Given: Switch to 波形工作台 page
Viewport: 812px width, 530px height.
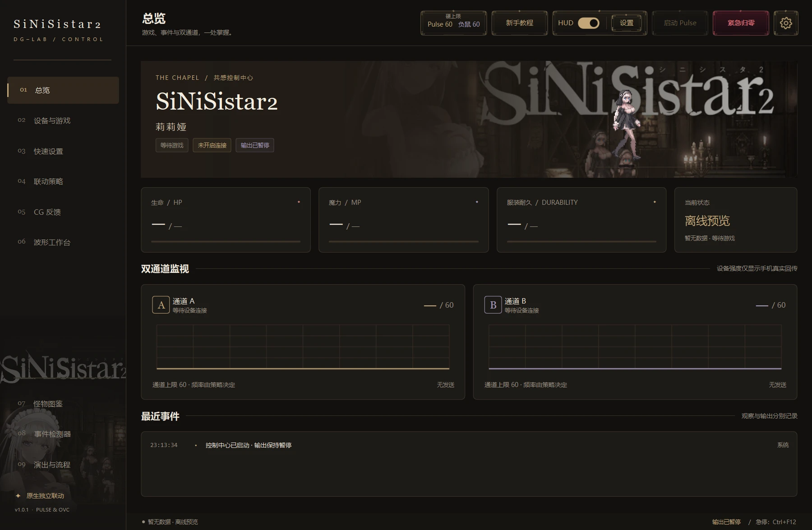Looking at the screenshot, I should [63, 242].
